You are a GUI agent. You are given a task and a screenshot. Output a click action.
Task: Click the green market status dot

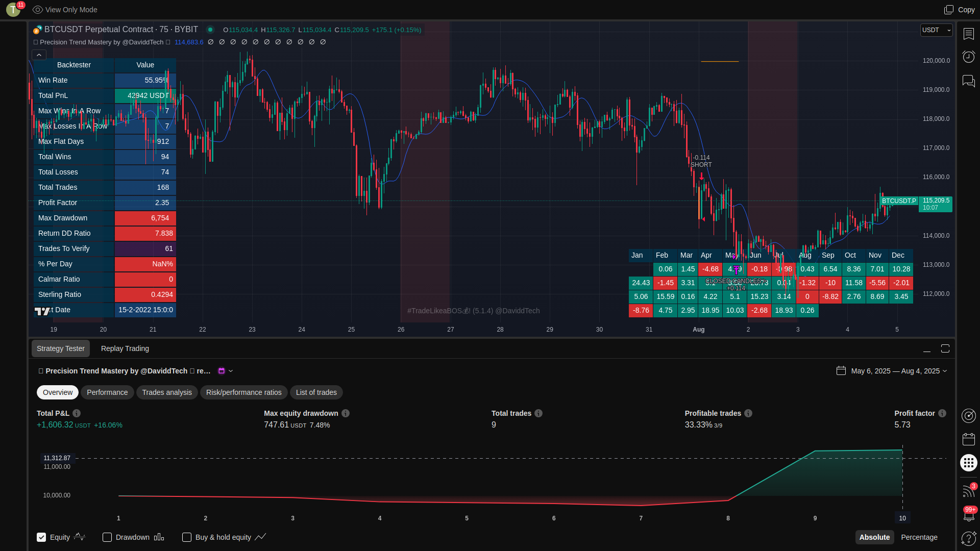point(210,30)
